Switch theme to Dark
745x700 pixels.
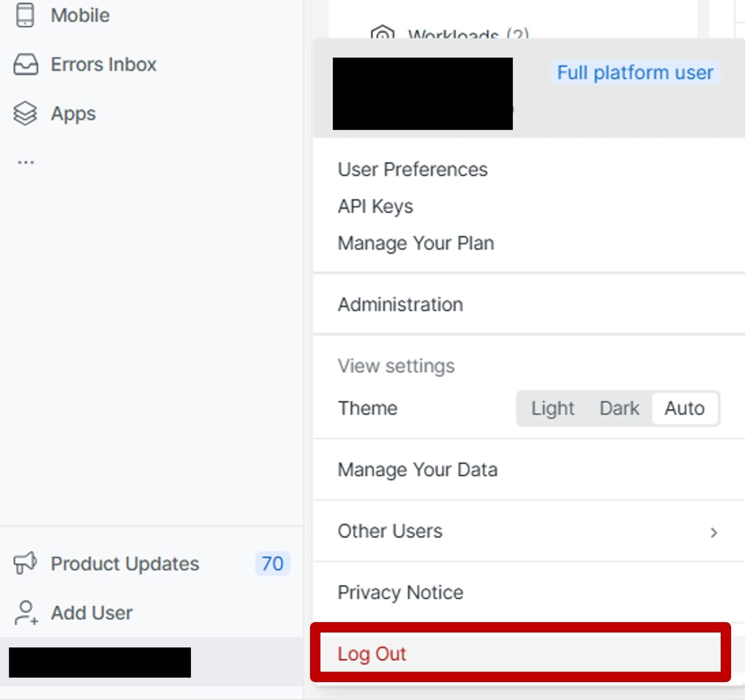click(619, 408)
